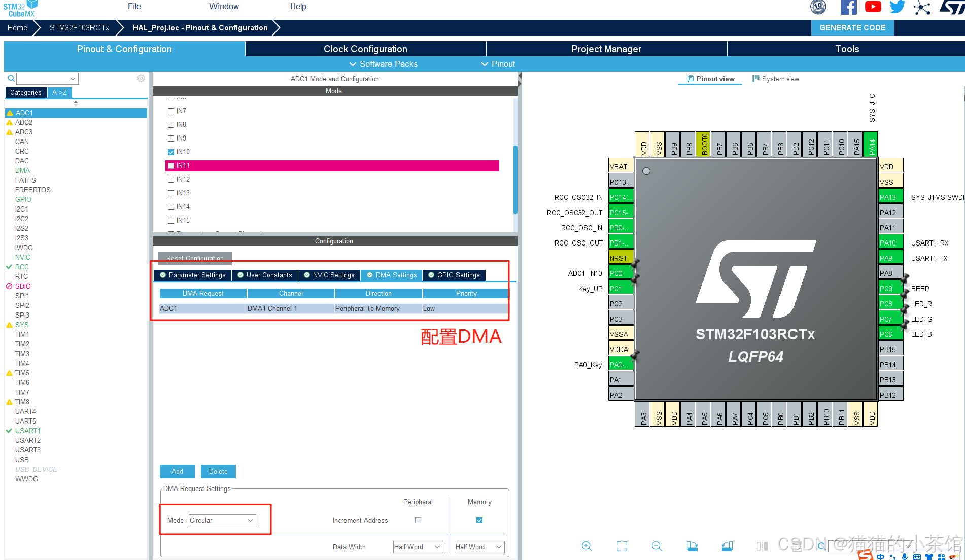Switch to Clock Configuration tab

tap(365, 49)
